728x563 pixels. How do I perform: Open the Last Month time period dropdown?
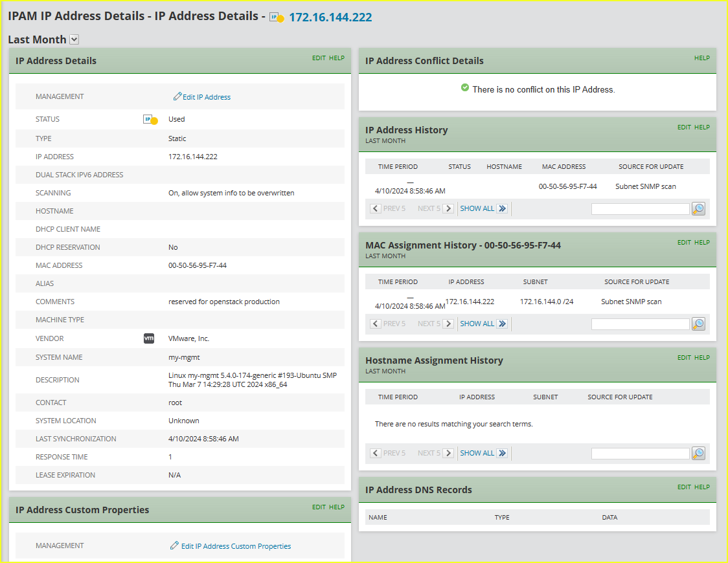74,40
